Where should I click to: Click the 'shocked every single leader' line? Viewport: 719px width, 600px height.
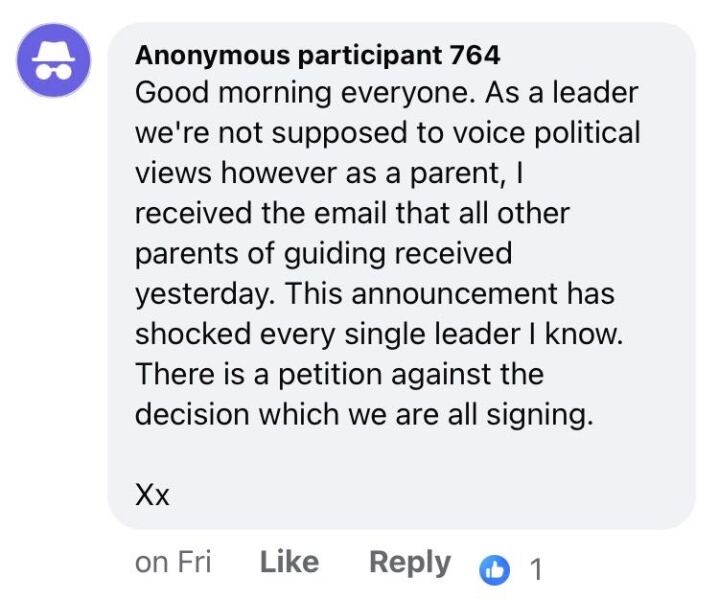pyautogui.click(x=379, y=335)
